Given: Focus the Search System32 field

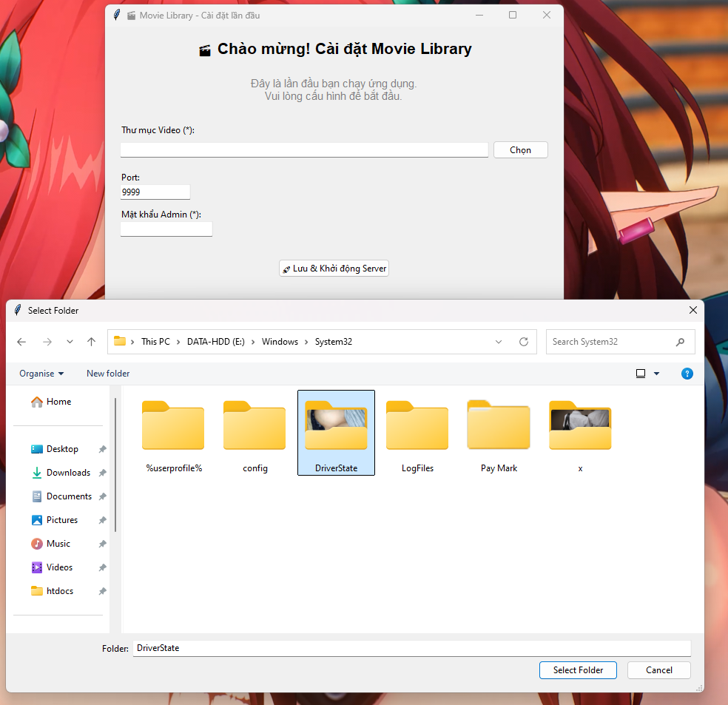Looking at the screenshot, I should [620, 342].
